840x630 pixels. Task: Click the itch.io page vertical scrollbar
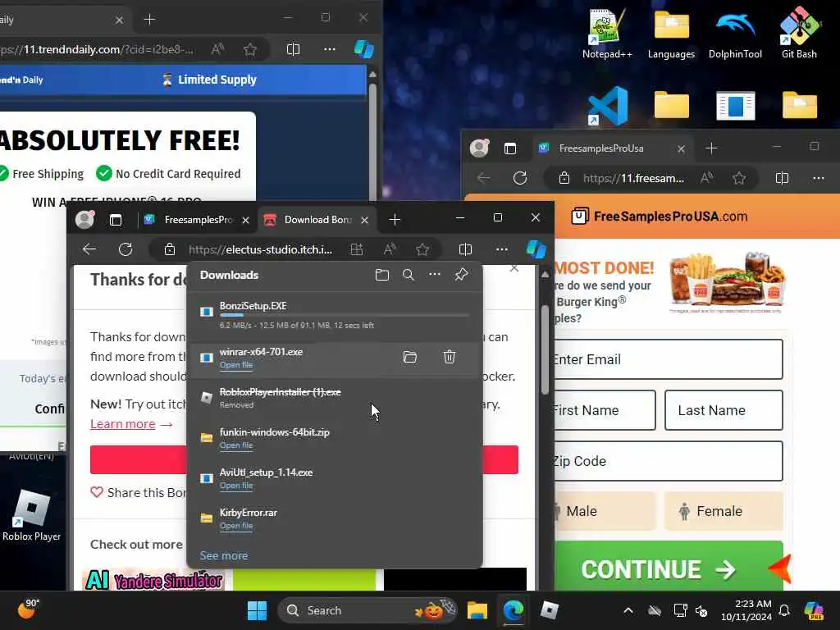(x=545, y=348)
